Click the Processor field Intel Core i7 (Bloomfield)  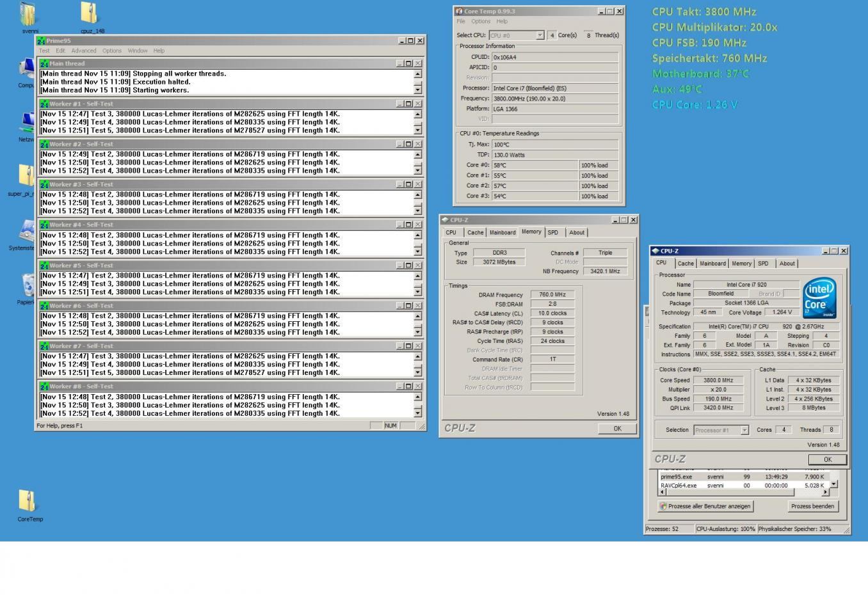[555, 88]
